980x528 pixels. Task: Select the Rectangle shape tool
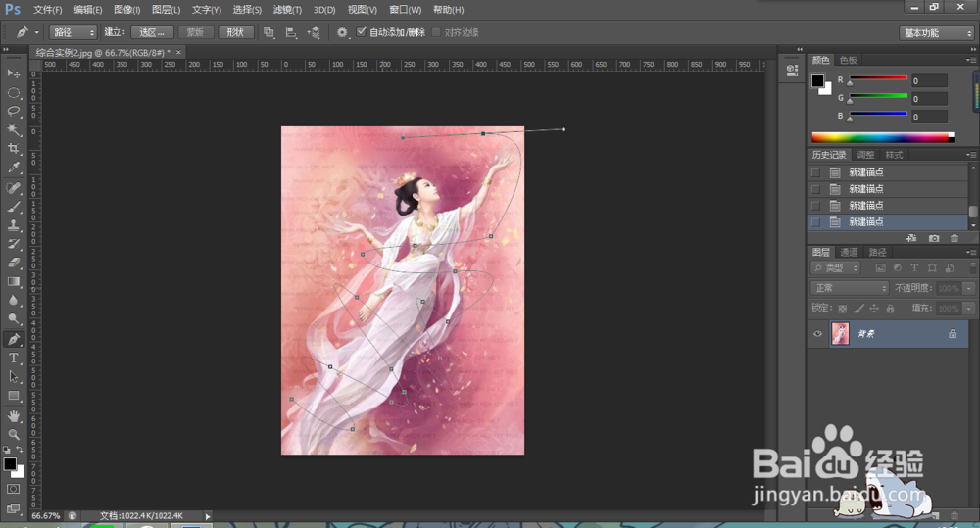[13, 396]
